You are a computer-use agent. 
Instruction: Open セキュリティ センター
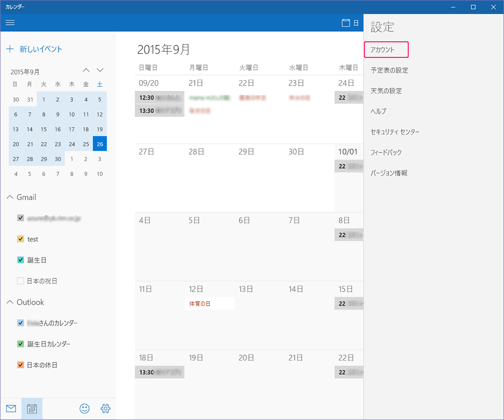395,132
